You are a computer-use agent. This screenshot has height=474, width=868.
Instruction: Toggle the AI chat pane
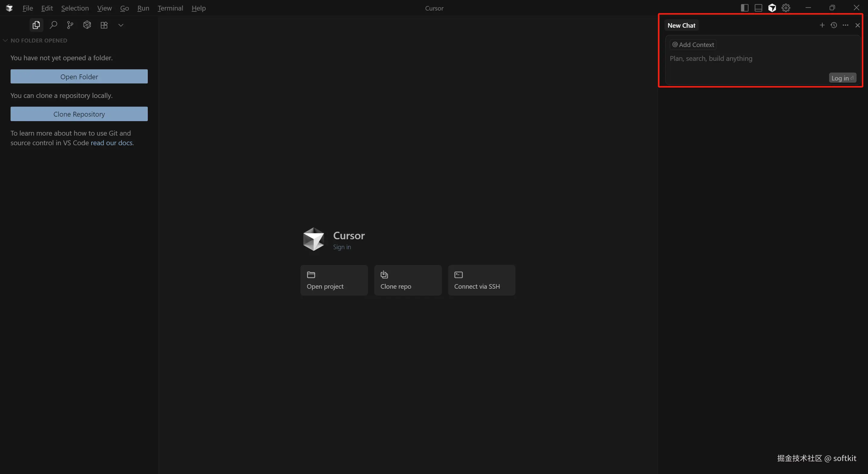(772, 8)
